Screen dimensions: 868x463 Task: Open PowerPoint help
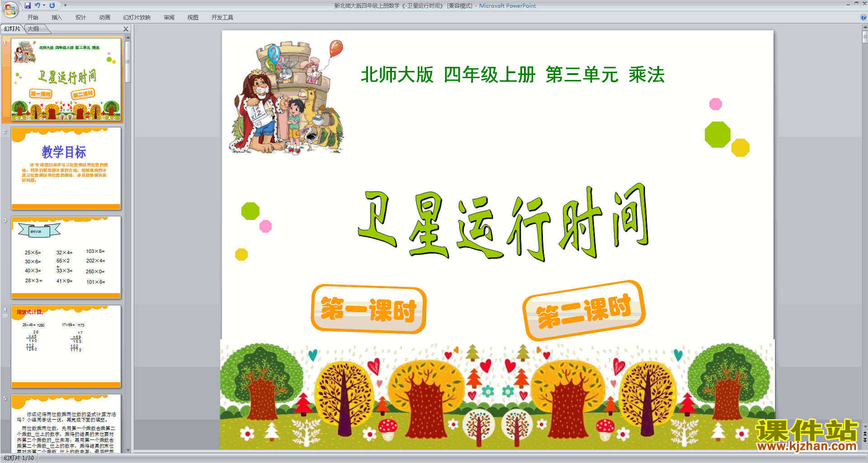(x=863, y=17)
